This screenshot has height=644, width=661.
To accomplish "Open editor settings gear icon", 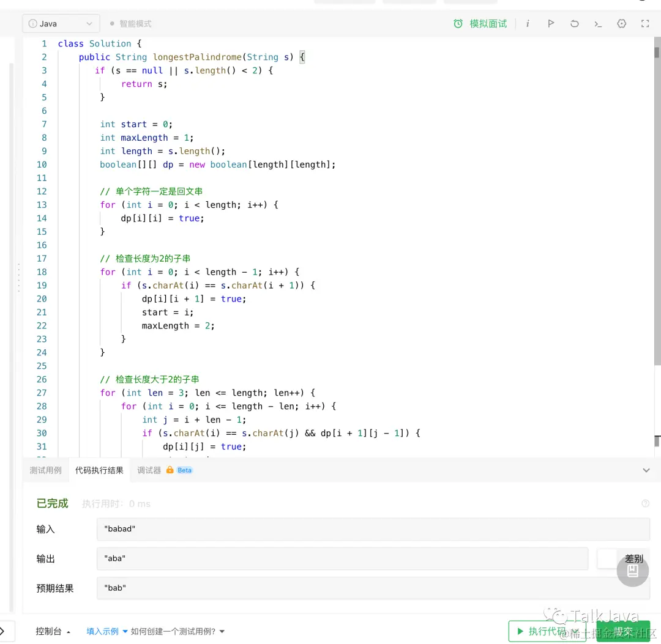I will pyautogui.click(x=621, y=24).
